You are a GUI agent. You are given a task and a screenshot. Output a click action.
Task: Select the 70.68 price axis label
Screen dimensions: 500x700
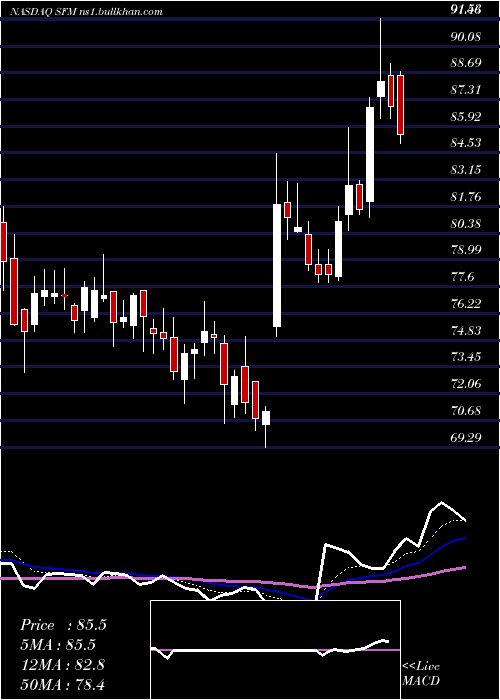tap(466, 410)
